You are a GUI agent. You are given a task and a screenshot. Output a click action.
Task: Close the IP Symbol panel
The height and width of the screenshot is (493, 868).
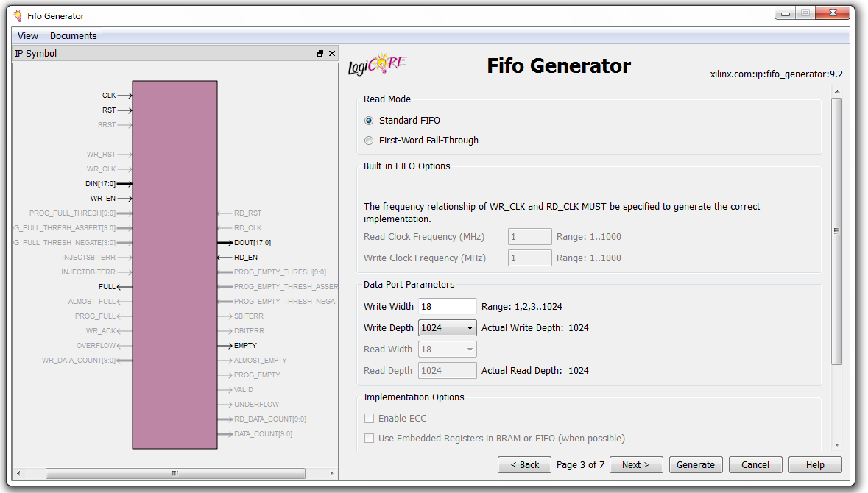click(x=332, y=54)
